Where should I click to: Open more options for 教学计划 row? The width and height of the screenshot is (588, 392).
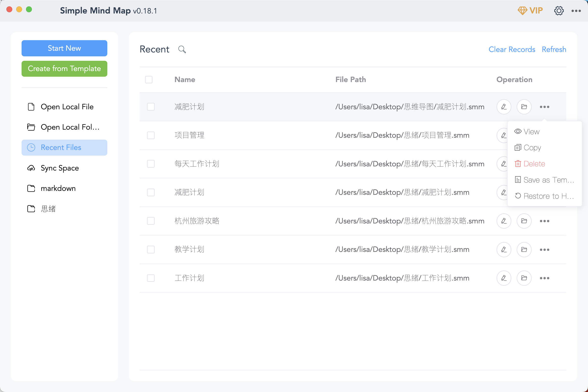click(x=544, y=249)
